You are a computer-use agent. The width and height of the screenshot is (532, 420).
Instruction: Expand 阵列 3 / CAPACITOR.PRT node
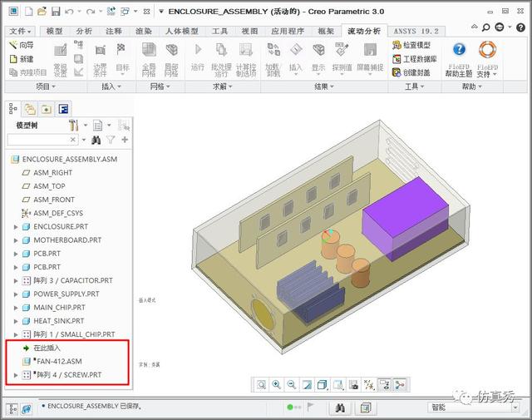pos(16,281)
